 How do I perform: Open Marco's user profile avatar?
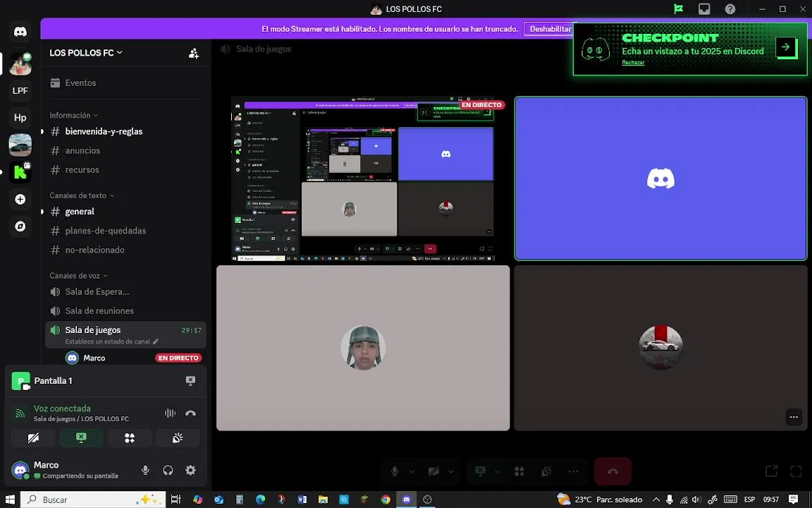pyautogui.click(x=20, y=470)
